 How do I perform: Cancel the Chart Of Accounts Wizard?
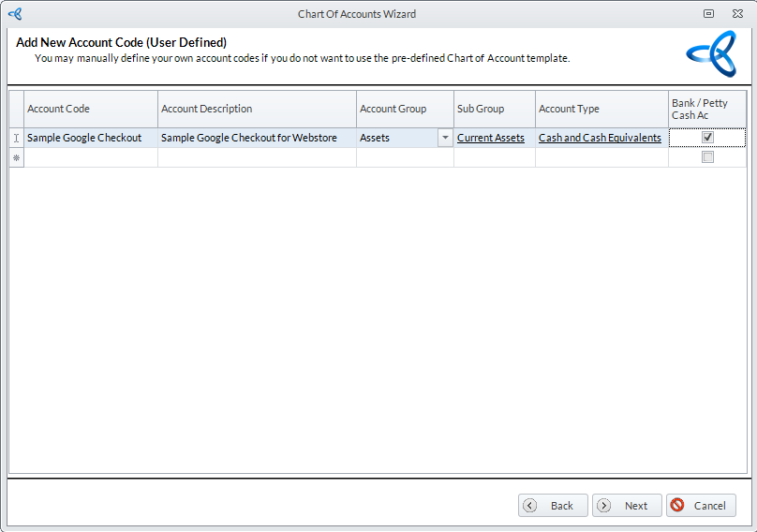point(701,506)
